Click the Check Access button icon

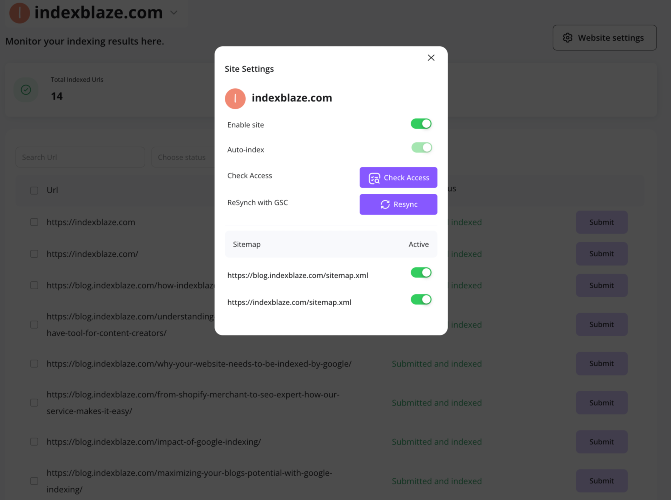[x=374, y=178]
